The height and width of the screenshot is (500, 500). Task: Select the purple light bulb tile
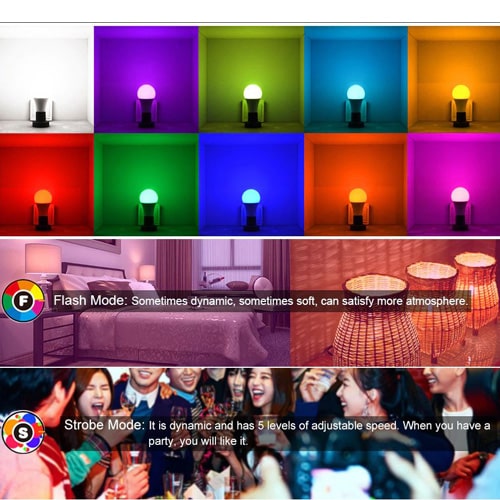click(x=146, y=79)
